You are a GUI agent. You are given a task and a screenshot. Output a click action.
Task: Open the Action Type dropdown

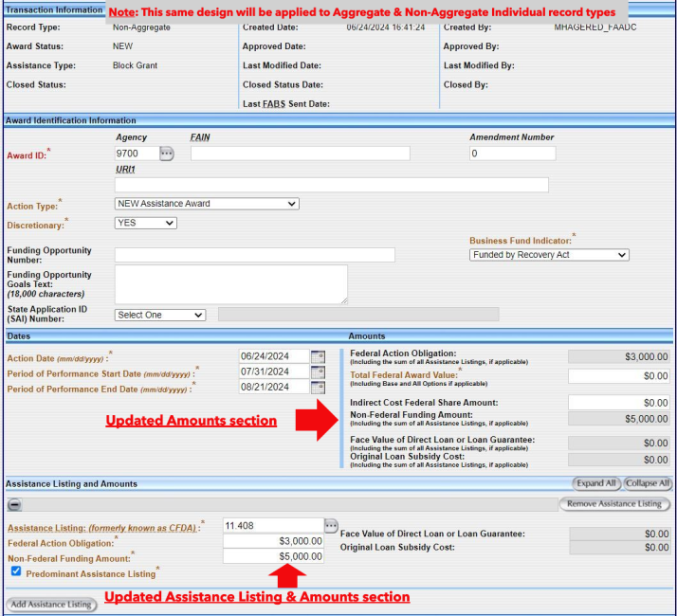[x=206, y=204]
